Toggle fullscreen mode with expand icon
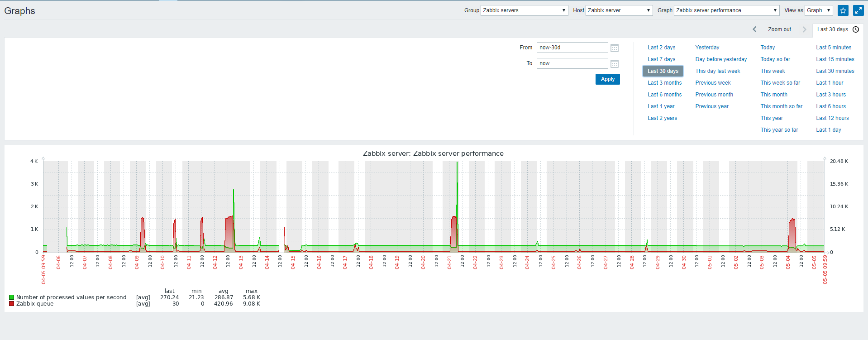Image resolution: width=868 pixels, height=340 pixels. (858, 10)
